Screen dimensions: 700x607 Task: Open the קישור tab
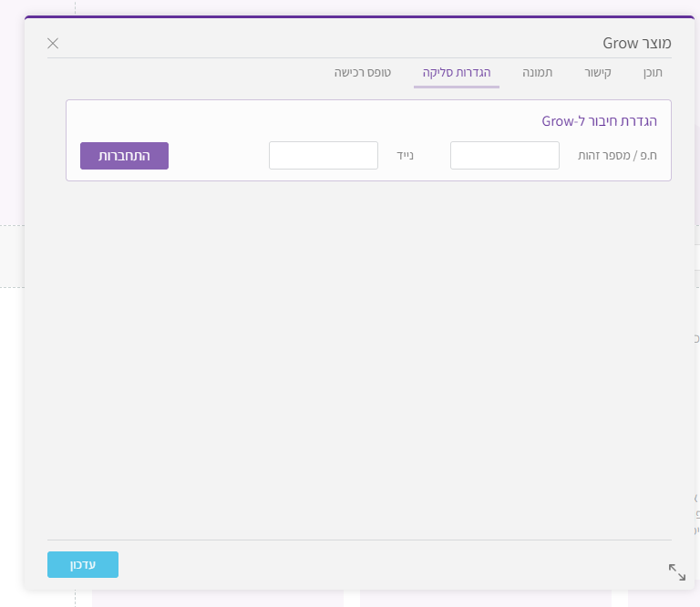point(598,72)
